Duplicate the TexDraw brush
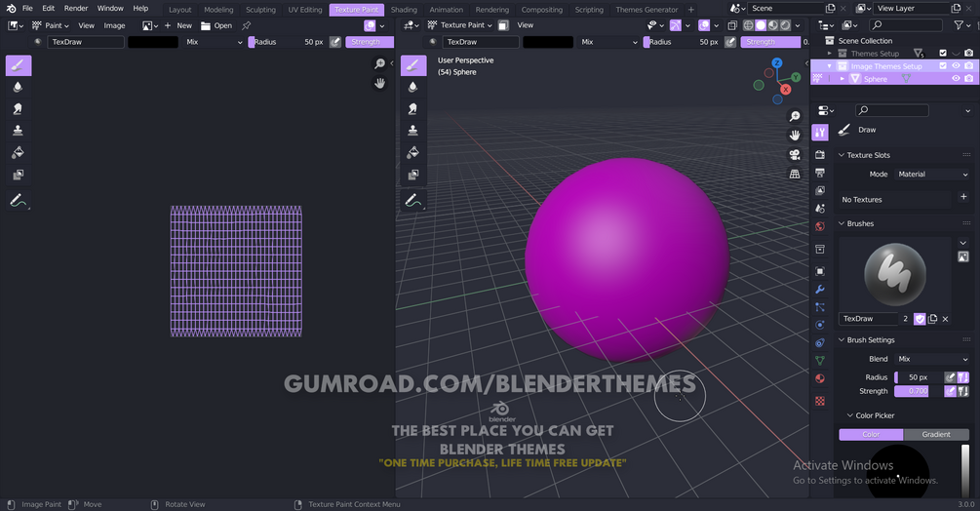 click(x=932, y=319)
